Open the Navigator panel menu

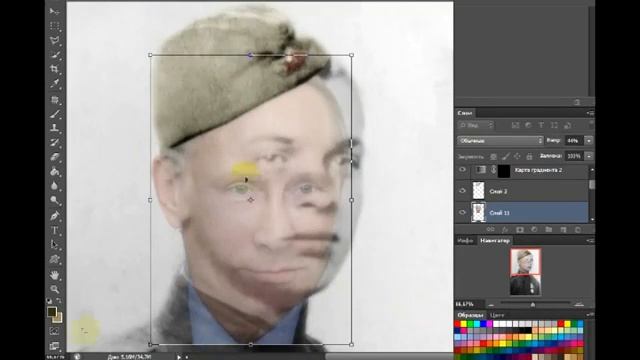pyautogui.click(x=590, y=241)
